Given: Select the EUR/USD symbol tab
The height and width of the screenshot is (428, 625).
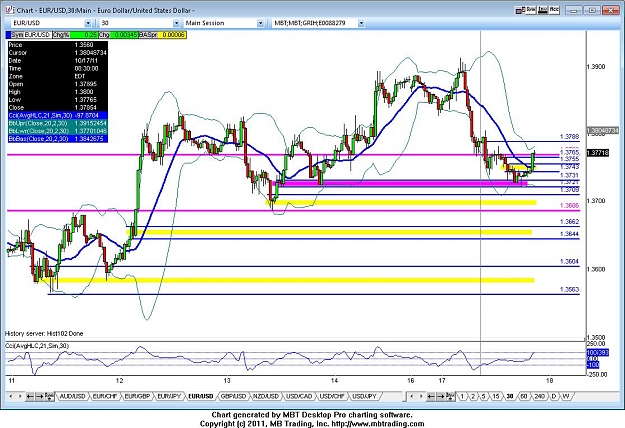Looking at the screenshot, I should click(201, 396).
